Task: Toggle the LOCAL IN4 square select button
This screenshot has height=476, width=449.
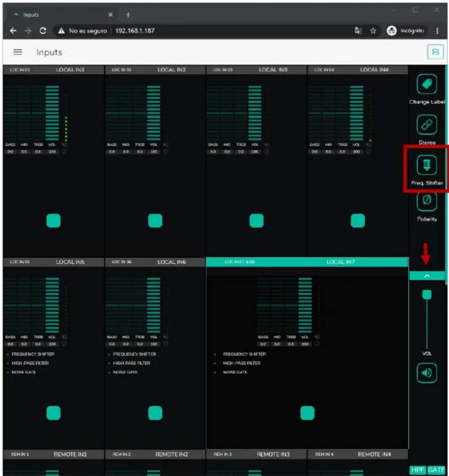Action: [x=358, y=220]
